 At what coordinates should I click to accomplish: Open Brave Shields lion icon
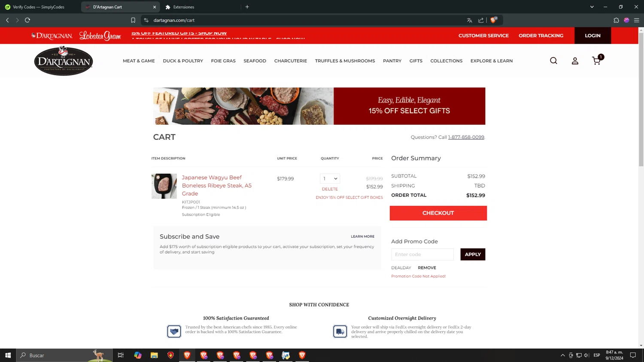pos(494,20)
